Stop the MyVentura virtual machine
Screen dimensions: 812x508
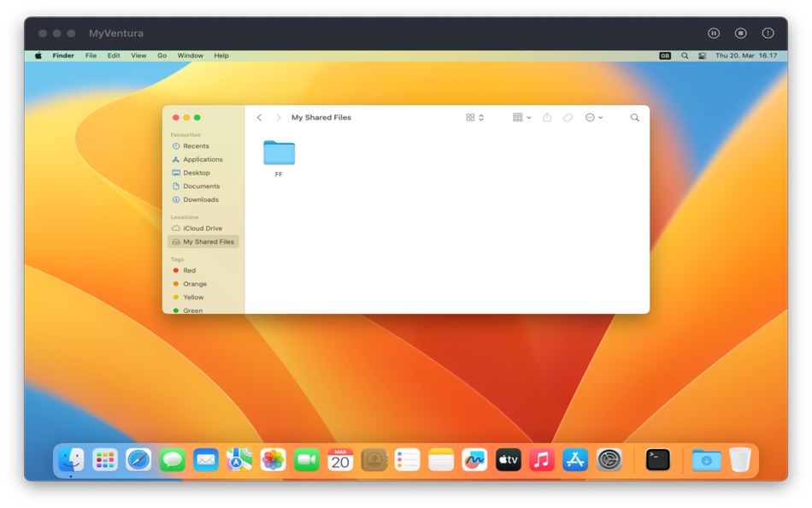click(740, 33)
